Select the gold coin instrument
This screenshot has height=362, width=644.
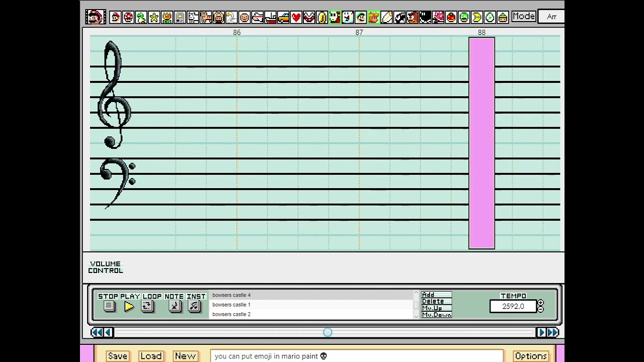(x=322, y=18)
